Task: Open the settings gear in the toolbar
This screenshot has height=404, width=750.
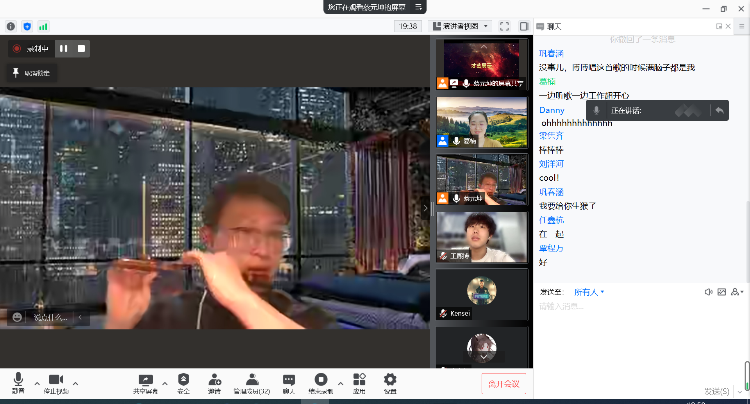Action: pos(390,381)
